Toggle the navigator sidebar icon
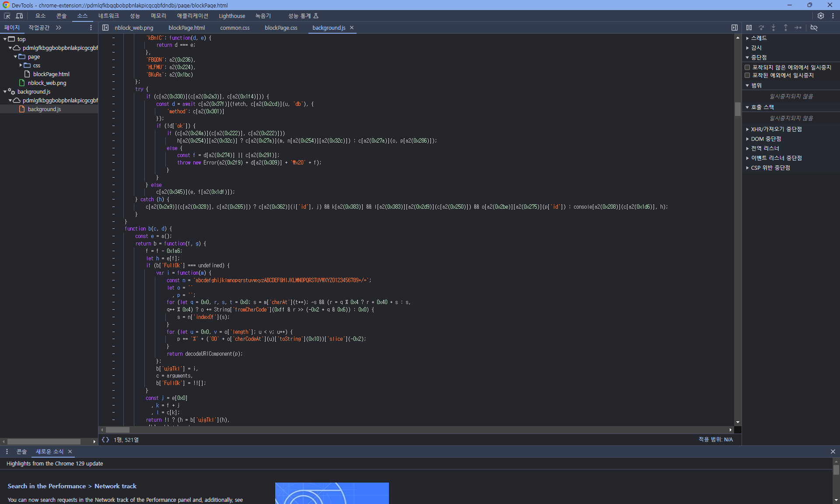The height and width of the screenshot is (504, 840). 105,28
